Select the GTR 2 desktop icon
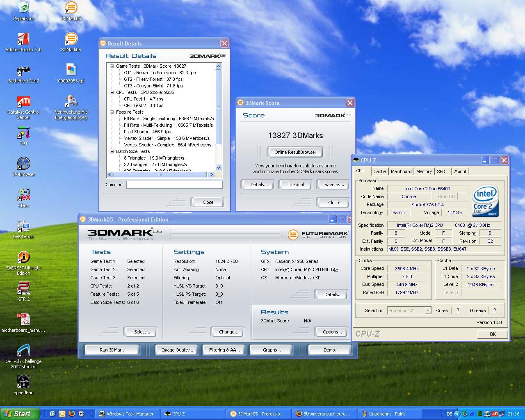 pyautogui.click(x=23, y=288)
